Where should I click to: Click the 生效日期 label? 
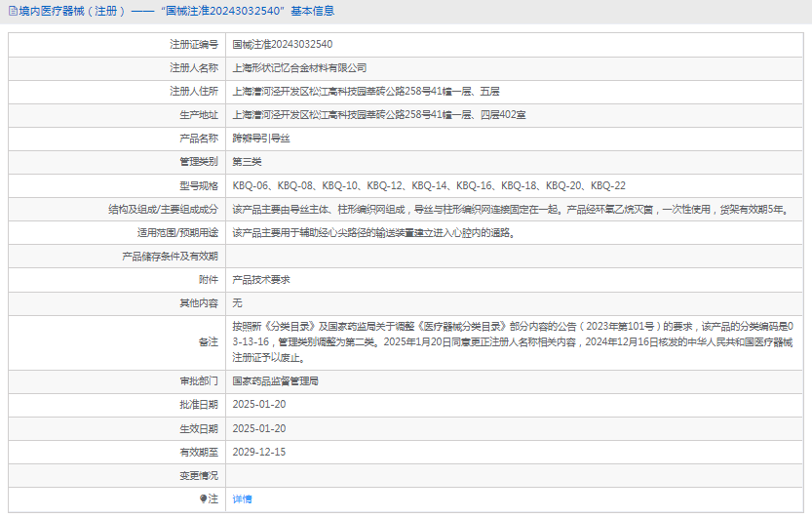point(199,429)
